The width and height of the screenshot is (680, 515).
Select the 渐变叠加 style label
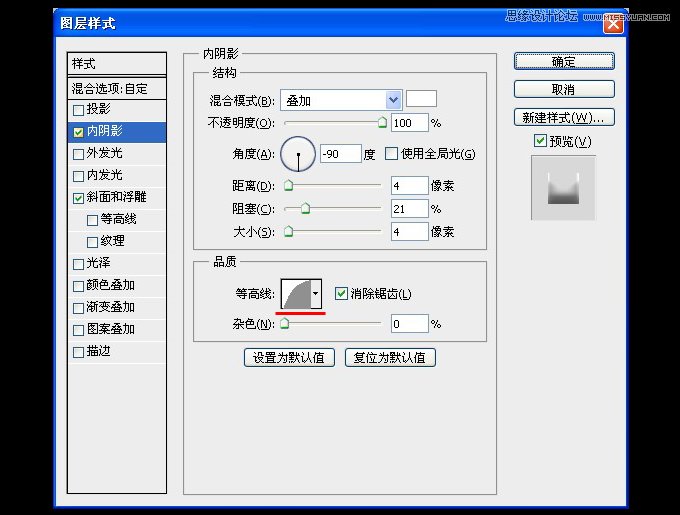111,307
